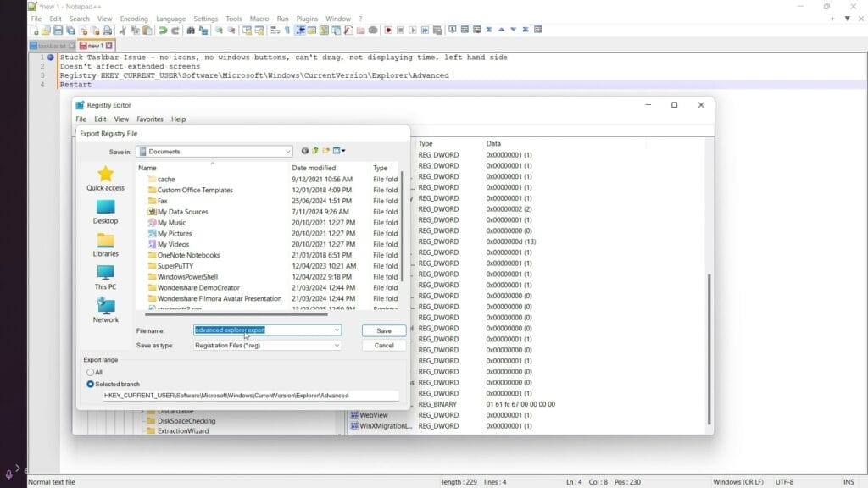Switch to the taskbar.txt tab
This screenshot has width=868, height=488.
[x=50, y=45]
